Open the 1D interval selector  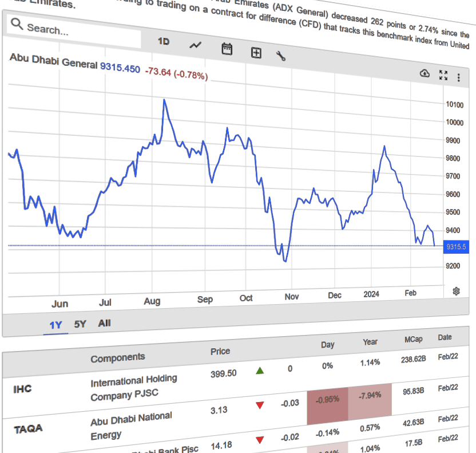163,41
